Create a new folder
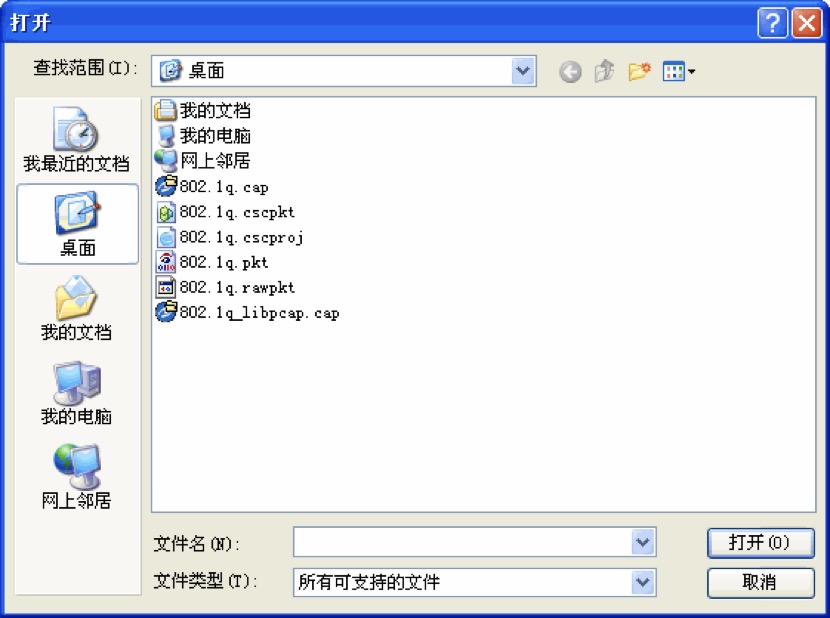830x618 pixels. [x=639, y=72]
